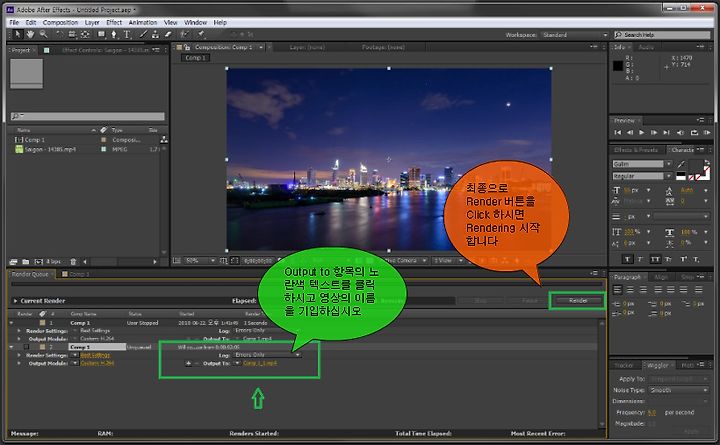The width and height of the screenshot is (720, 445).
Task: Select Comp 1 item in Project panel
Action: point(34,140)
